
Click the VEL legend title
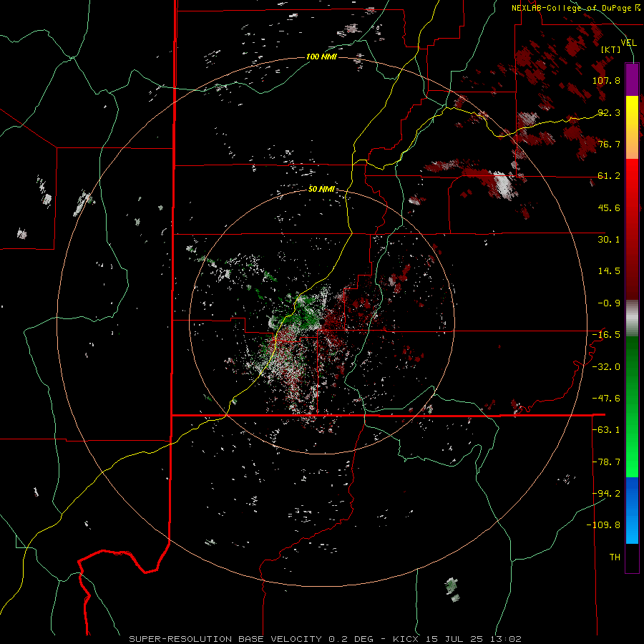(x=628, y=43)
